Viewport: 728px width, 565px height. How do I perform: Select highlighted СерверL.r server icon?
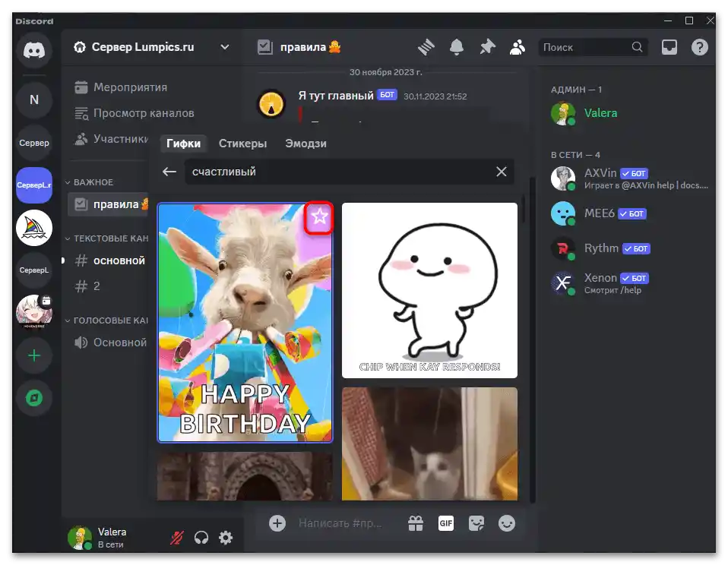tap(34, 185)
